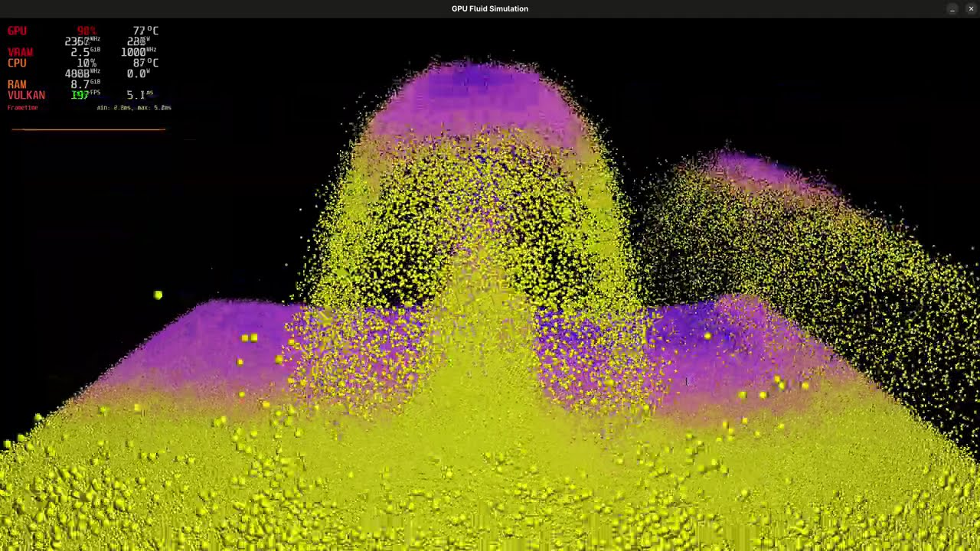The height and width of the screenshot is (551, 980).
Task: Click the '0.0 W' CPU power value
Action: 138,73
